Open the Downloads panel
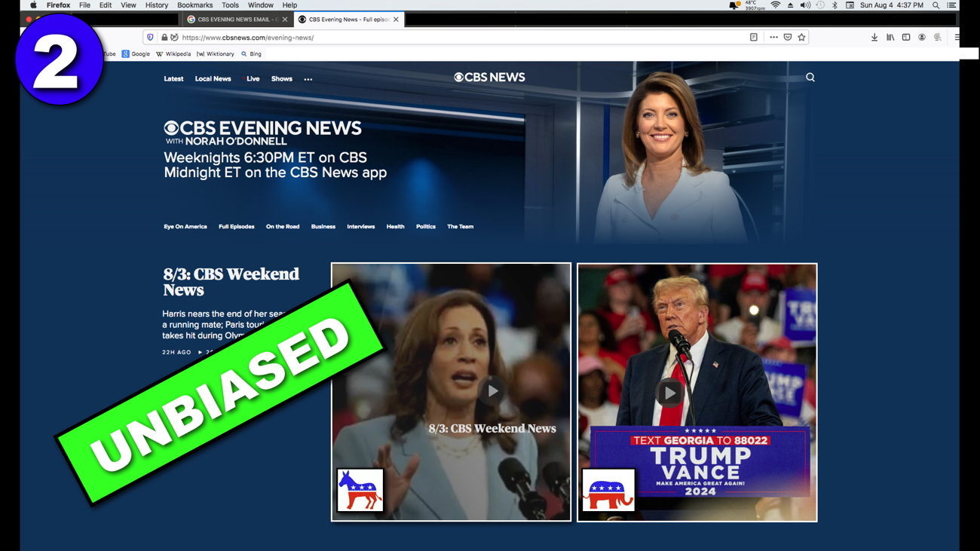 point(874,37)
